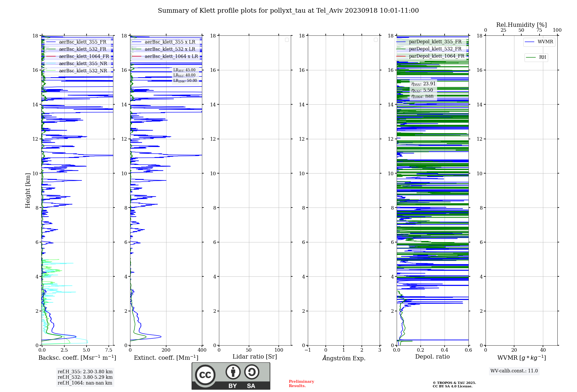Click the Rel.Humidity [%] top axis label
Image resolution: width=577 pixels, height=392 pixels.
(522, 25)
